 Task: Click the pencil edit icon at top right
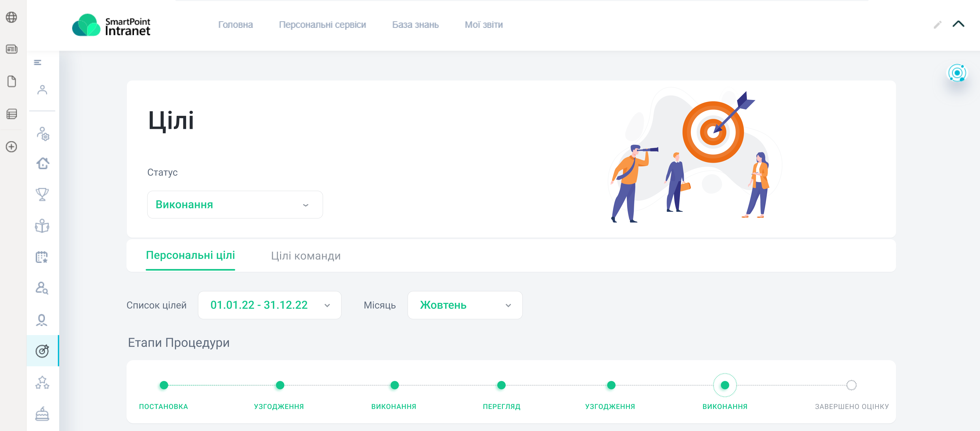(938, 25)
